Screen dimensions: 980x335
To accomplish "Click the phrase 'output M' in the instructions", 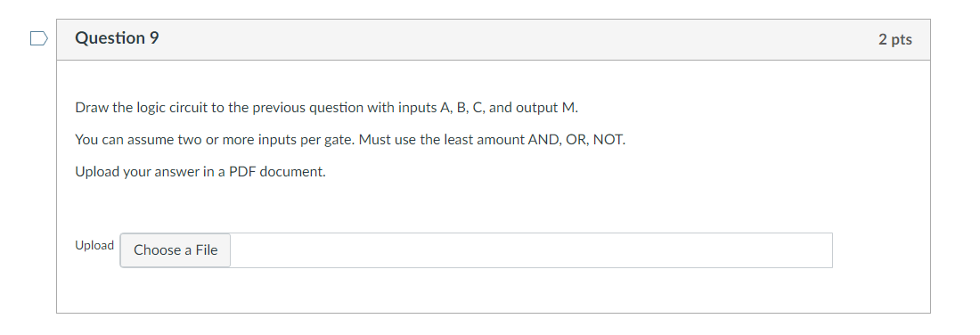I will tap(546, 108).
